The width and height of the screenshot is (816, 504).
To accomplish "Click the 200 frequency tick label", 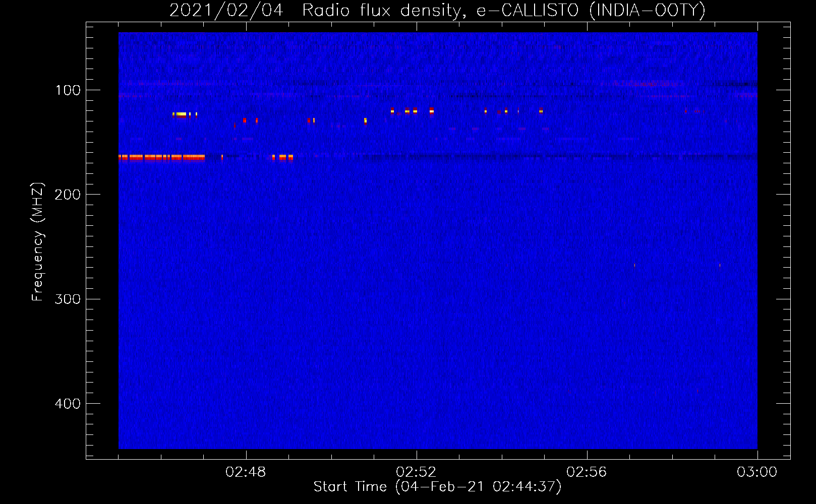I will point(68,195).
